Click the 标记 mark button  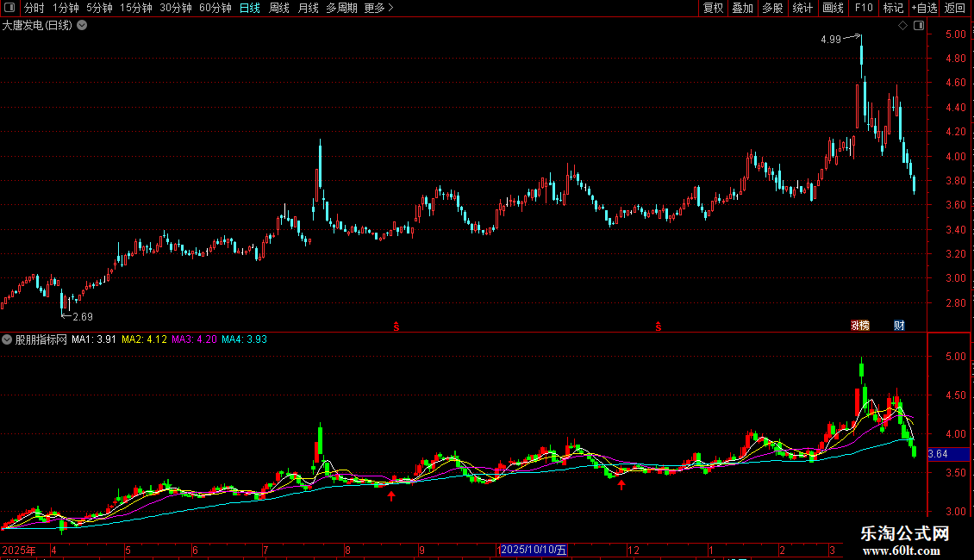point(893,8)
